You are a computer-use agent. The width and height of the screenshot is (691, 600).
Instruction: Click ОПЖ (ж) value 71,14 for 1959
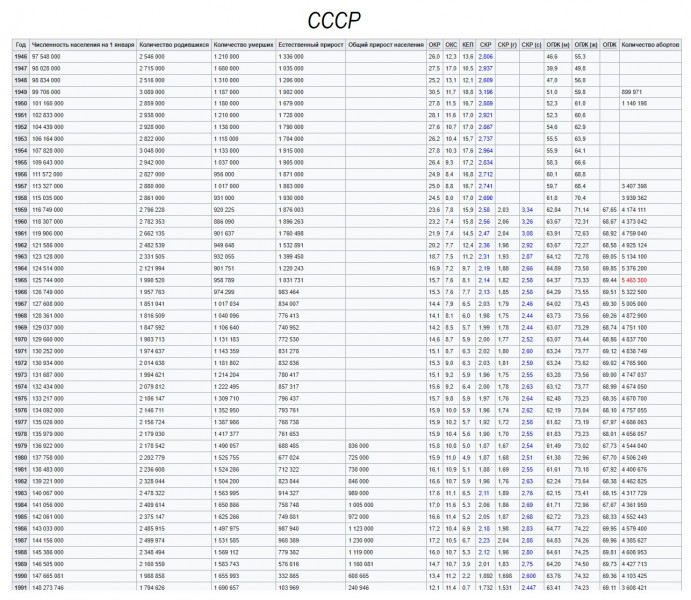(x=582, y=210)
